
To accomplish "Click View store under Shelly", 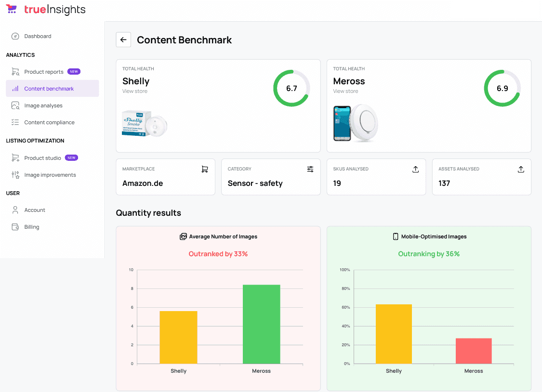I will [135, 91].
